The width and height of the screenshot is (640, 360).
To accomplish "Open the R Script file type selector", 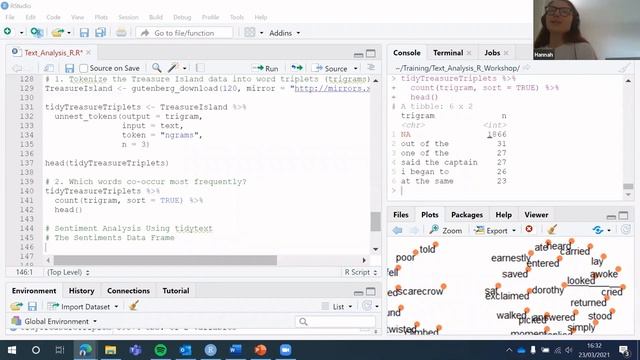I will (360, 272).
